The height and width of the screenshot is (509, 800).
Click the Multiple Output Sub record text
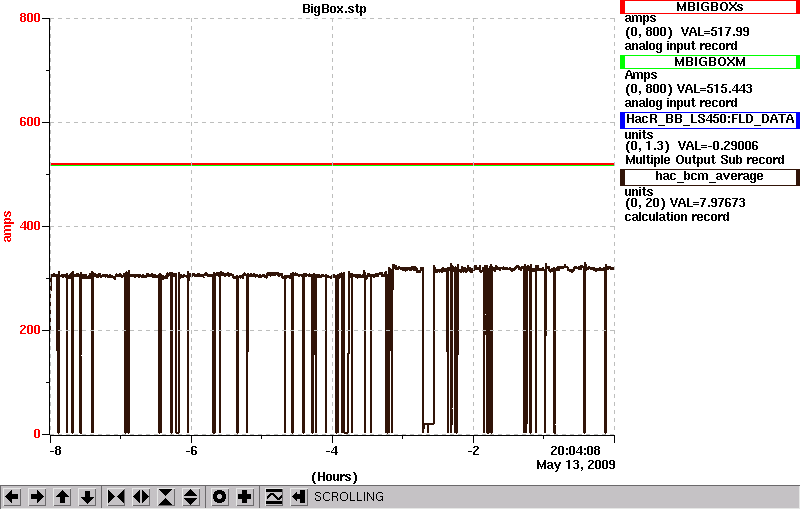click(705, 160)
